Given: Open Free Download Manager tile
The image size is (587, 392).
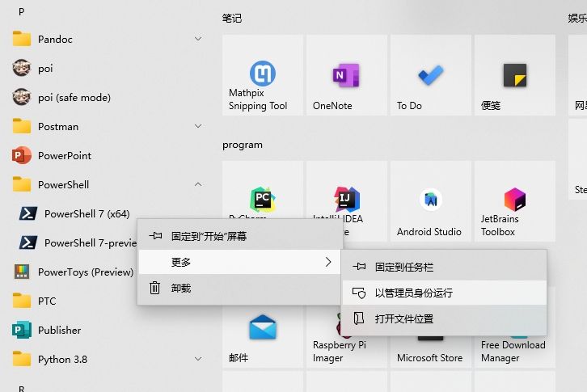Looking at the screenshot, I should tap(515, 352).
